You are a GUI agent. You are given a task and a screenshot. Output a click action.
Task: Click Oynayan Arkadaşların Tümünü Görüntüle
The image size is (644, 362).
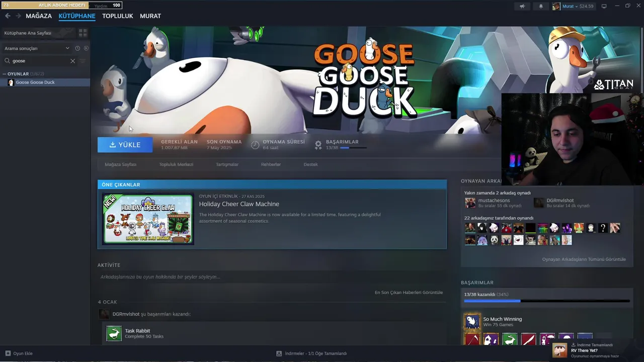pos(584,259)
